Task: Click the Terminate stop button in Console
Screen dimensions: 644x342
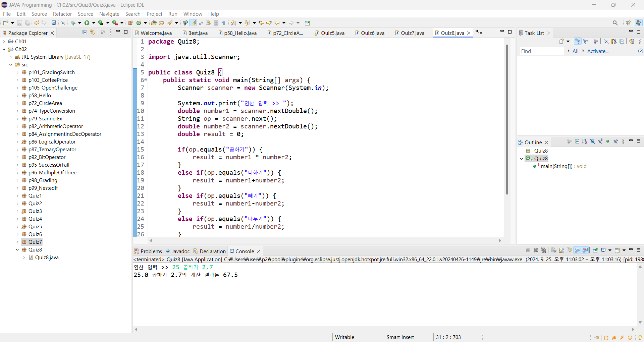Action: 528,250
